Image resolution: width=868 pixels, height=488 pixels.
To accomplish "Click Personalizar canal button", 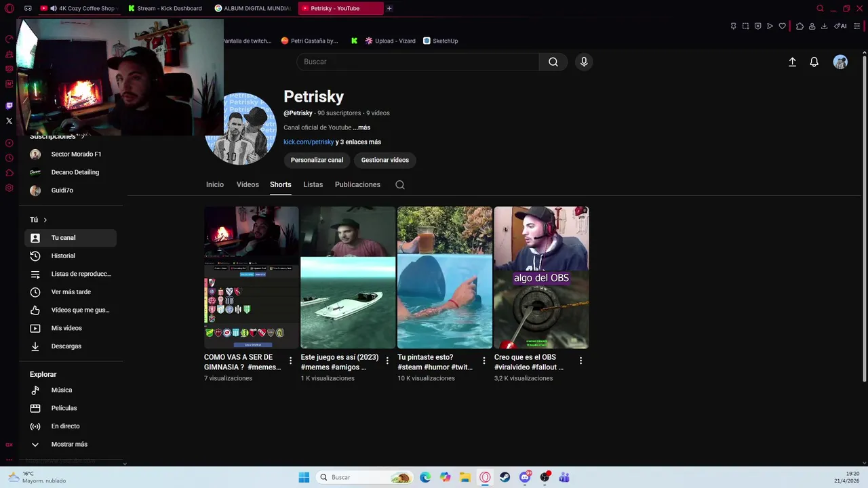I will click(x=317, y=160).
